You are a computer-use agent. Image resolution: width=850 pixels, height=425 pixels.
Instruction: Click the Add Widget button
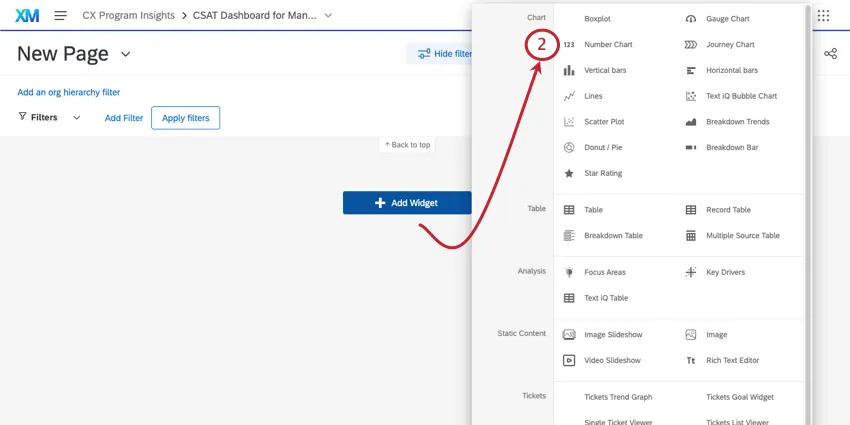(406, 203)
